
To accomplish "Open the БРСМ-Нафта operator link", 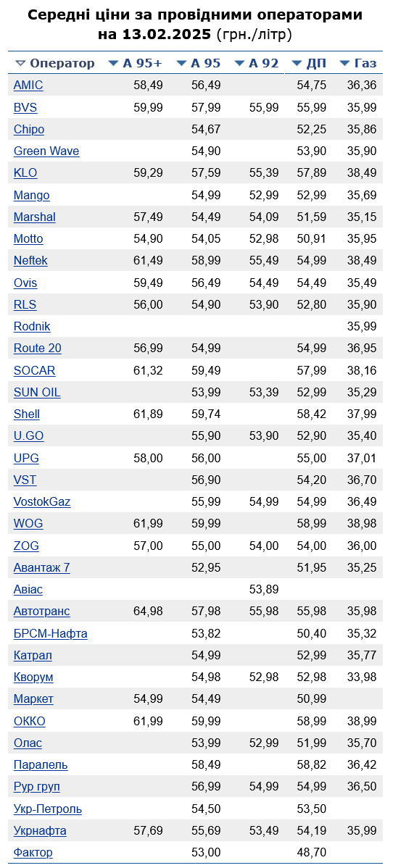I will tap(51, 633).
